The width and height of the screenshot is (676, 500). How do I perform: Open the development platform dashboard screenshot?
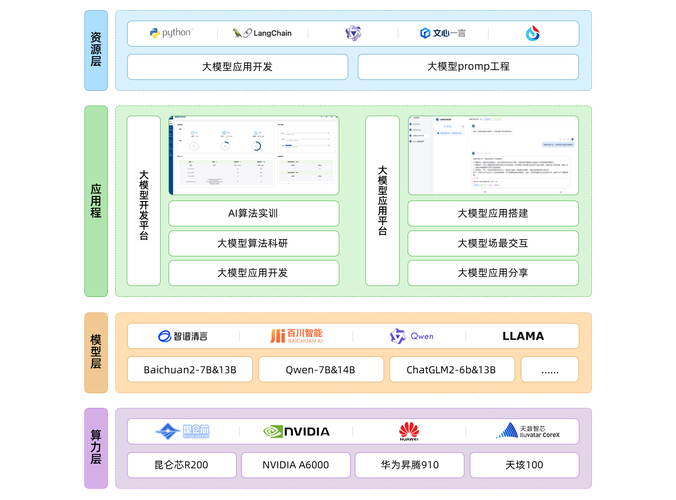pos(254,155)
